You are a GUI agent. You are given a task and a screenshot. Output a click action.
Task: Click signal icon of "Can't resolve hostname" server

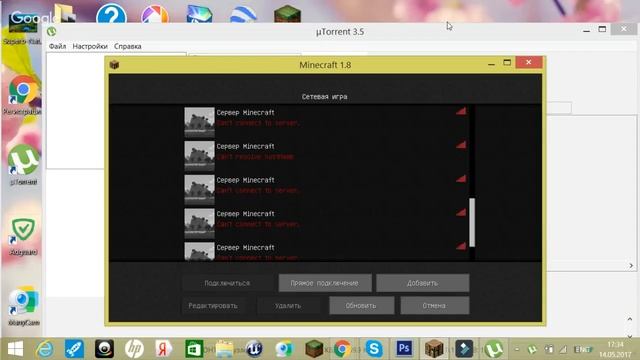coord(461,144)
